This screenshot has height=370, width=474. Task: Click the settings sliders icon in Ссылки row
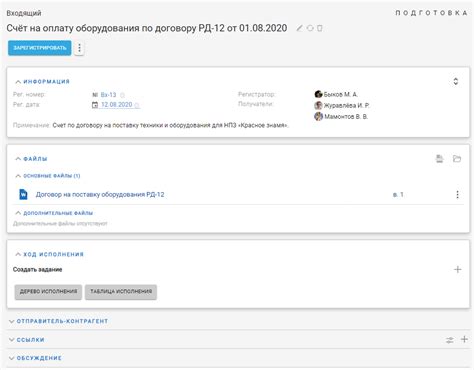point(449,340)
